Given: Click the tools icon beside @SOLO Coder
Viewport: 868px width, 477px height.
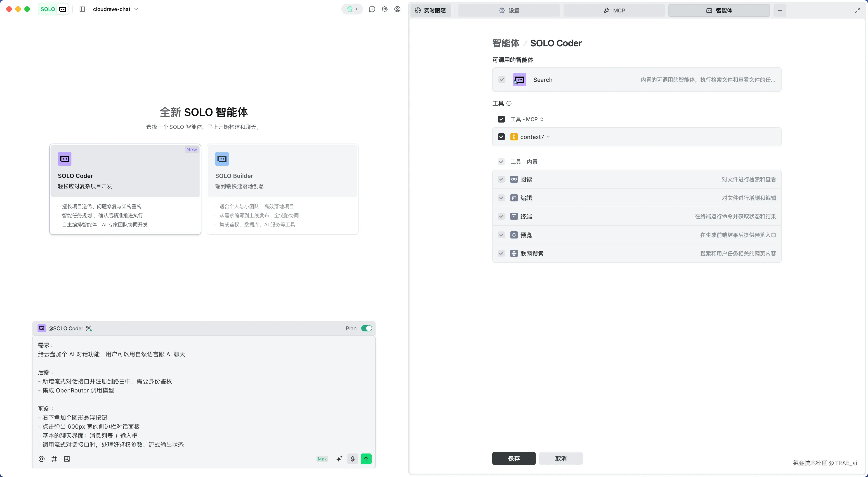Looking at the screenshot, I should 89,328.
